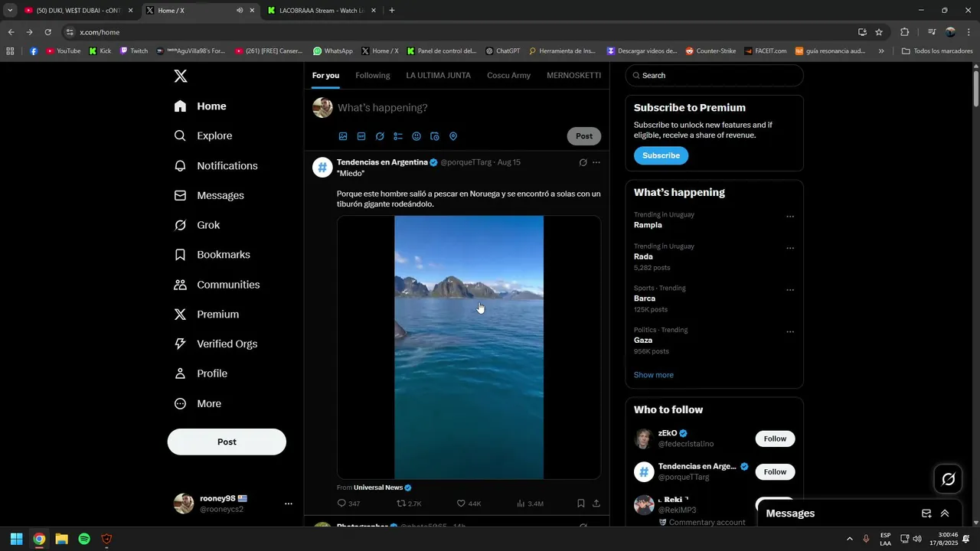Image resolution: width=980 pixels, height=551 pixels.
Task: Open More menu in sidebar
Action: point(198,403)
